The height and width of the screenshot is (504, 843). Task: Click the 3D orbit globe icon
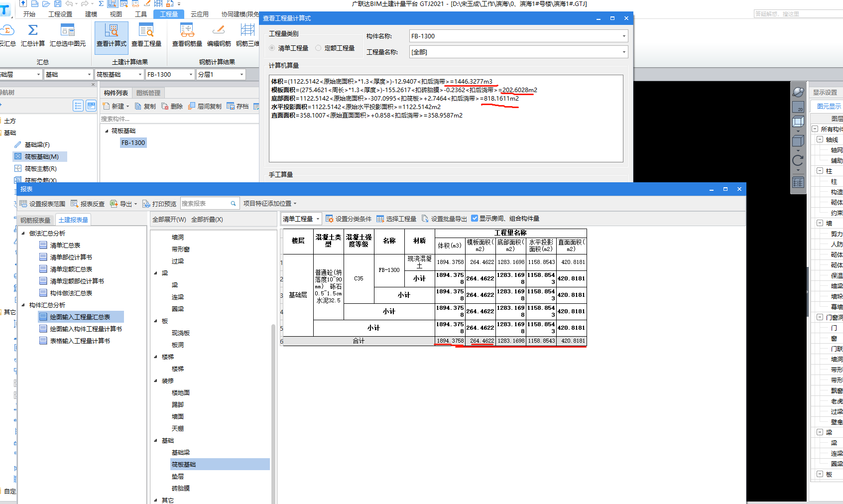point(798,92)
